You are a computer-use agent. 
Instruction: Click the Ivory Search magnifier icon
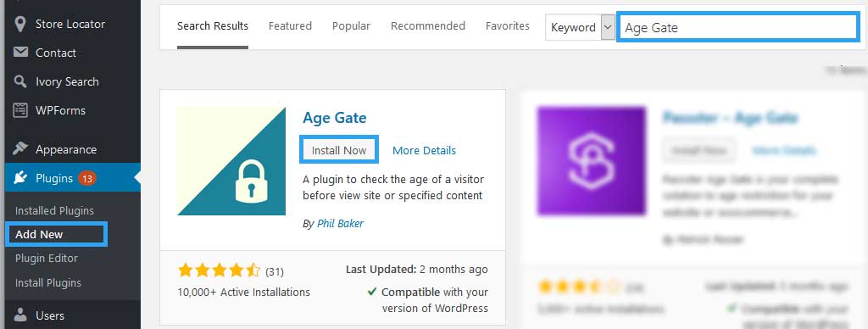(20, 81)
